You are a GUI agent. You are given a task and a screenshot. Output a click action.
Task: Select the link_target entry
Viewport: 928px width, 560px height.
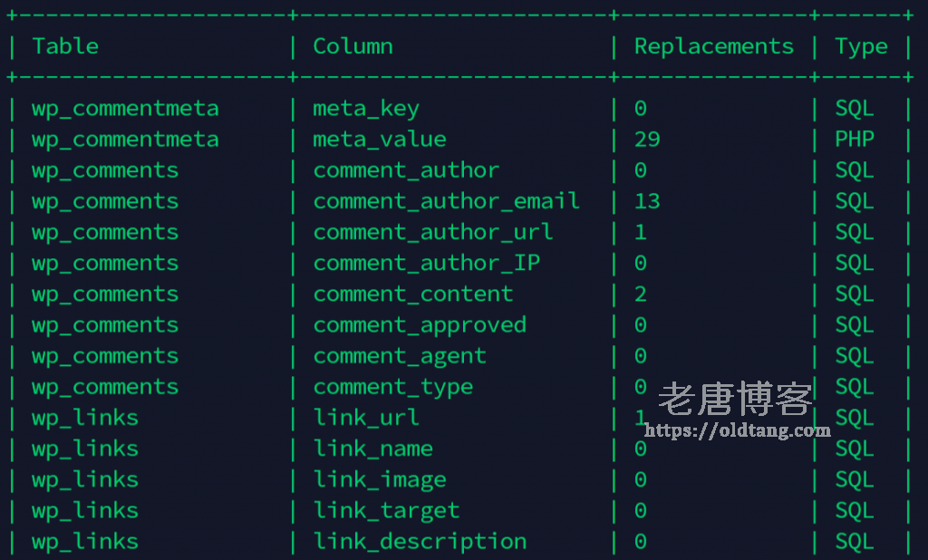click(x=386, y=511)
